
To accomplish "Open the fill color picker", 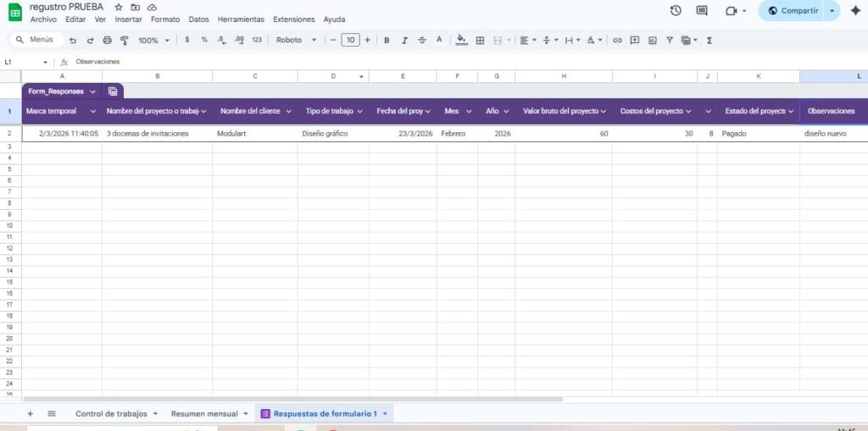I will [x=461, y=40].
